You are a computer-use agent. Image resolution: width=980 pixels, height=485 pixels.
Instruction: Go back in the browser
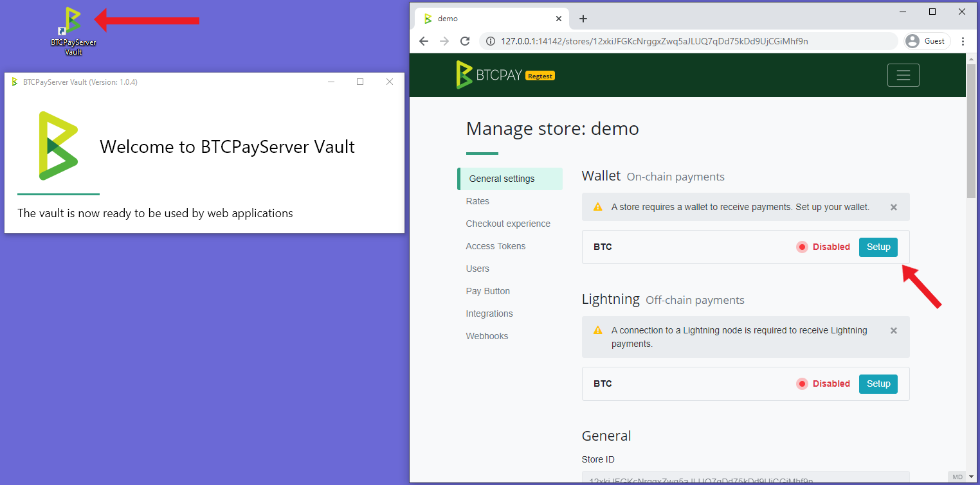click(x=424, y=41)
